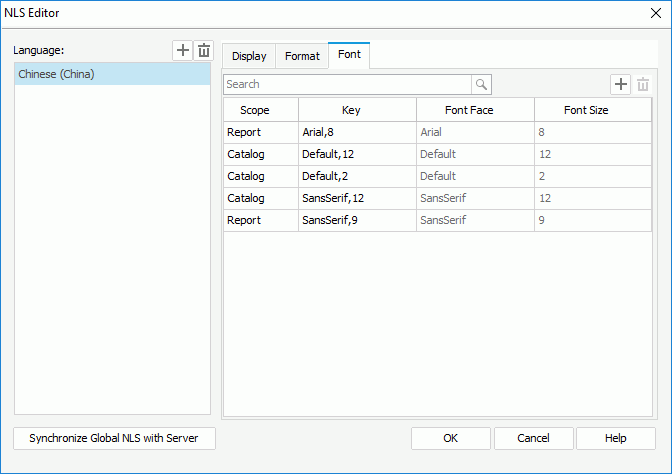Edit the font size 8 cell

click(593, 132)
